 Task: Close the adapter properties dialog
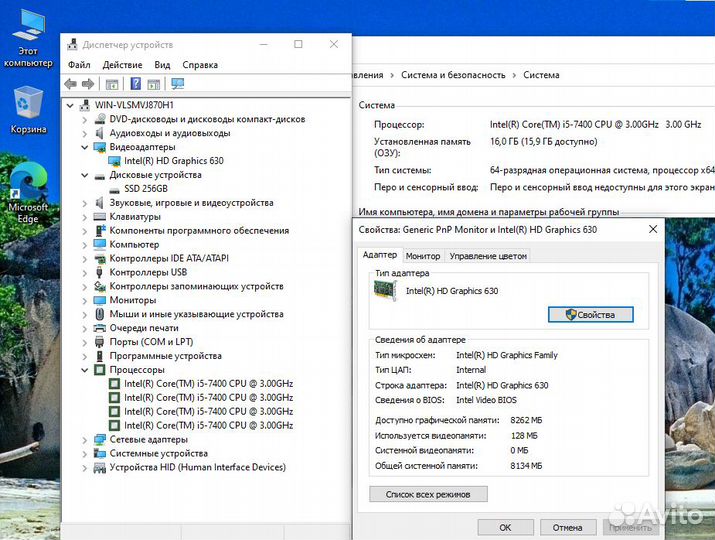[x=653, y=229]
